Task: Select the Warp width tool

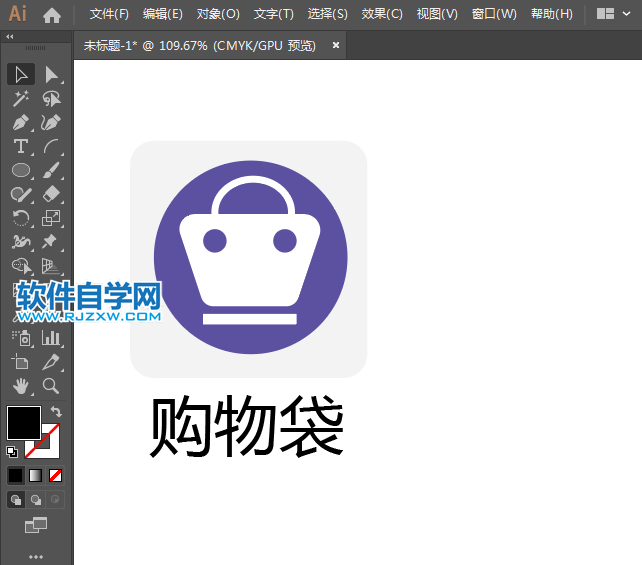Action: coord(21,242)
